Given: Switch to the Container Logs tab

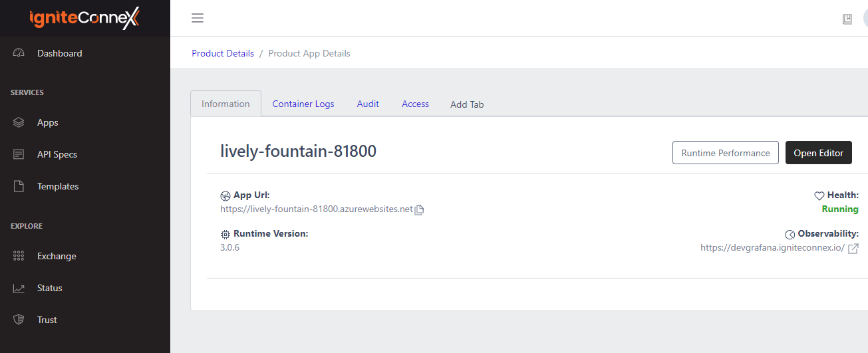Looking at the screenshot, I should pos(303,104).
